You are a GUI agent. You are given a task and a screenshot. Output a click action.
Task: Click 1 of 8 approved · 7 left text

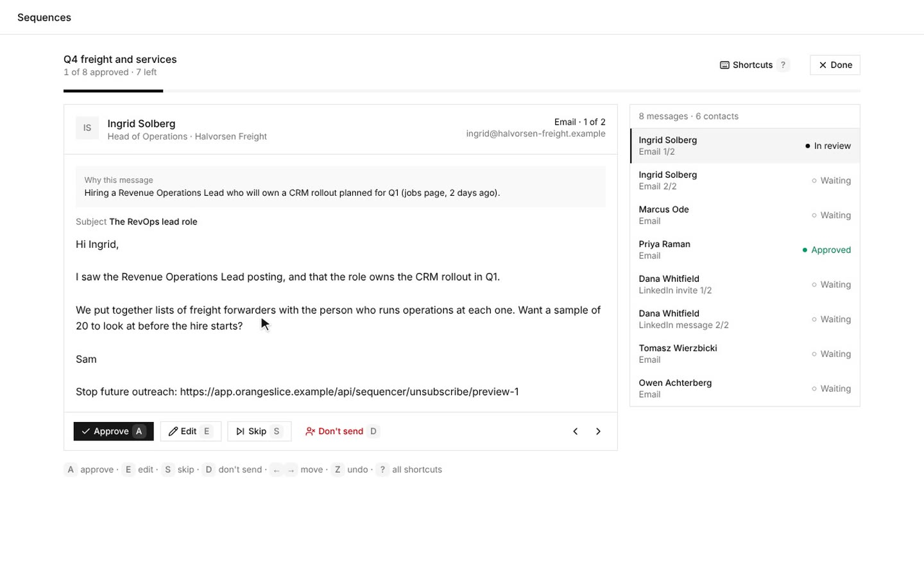[x=110, y=72]
